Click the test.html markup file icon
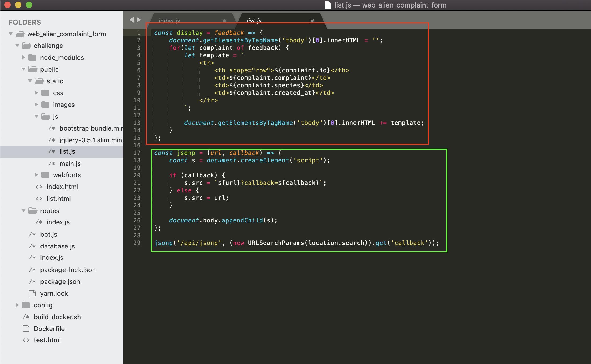 (26, 340)
